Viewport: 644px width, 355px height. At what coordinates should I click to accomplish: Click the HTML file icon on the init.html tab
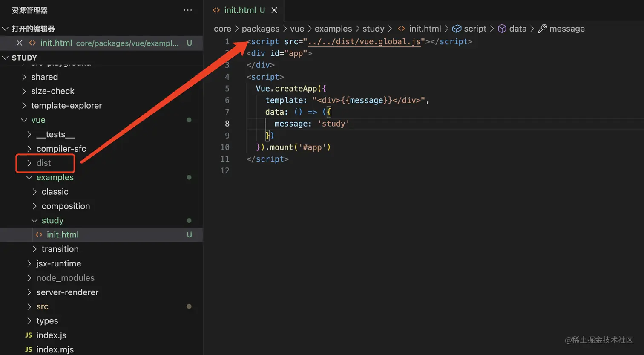[x=216, y=10]
